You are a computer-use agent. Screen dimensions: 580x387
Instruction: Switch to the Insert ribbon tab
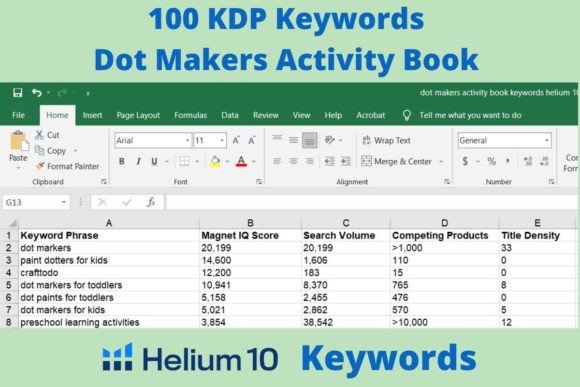pyautogui.click(x=92, y=115)
